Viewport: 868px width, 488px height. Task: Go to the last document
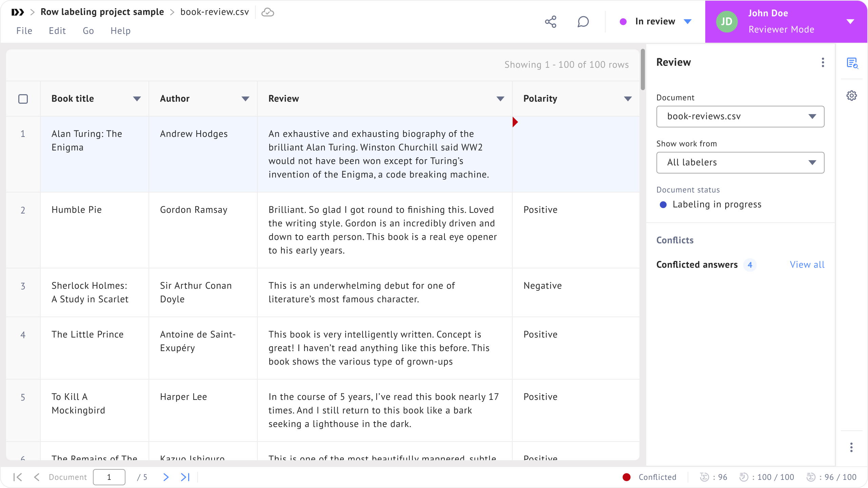pos(185,477)
